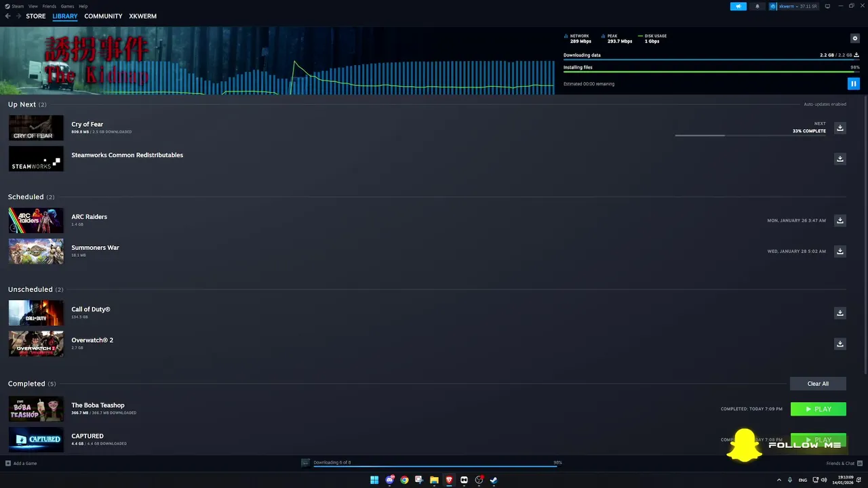The height and width of the screenshot is (488, 868).
Task: Play The Boba Teashop
Action: click(x=818, y=409)
